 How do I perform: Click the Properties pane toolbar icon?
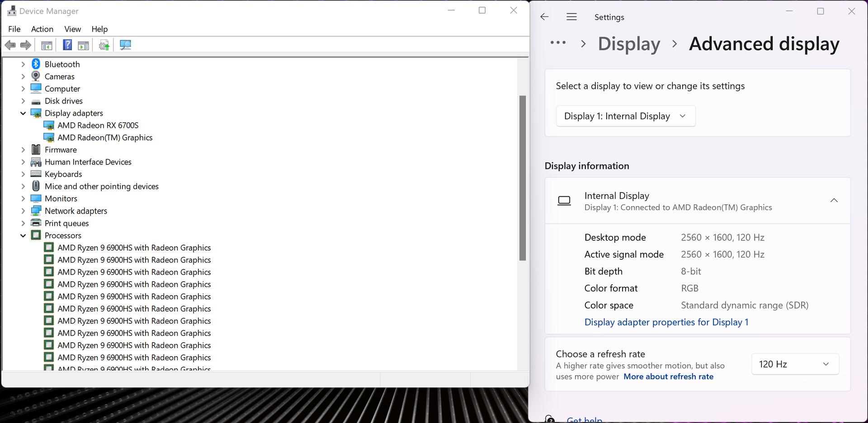(x=83, y=45)
